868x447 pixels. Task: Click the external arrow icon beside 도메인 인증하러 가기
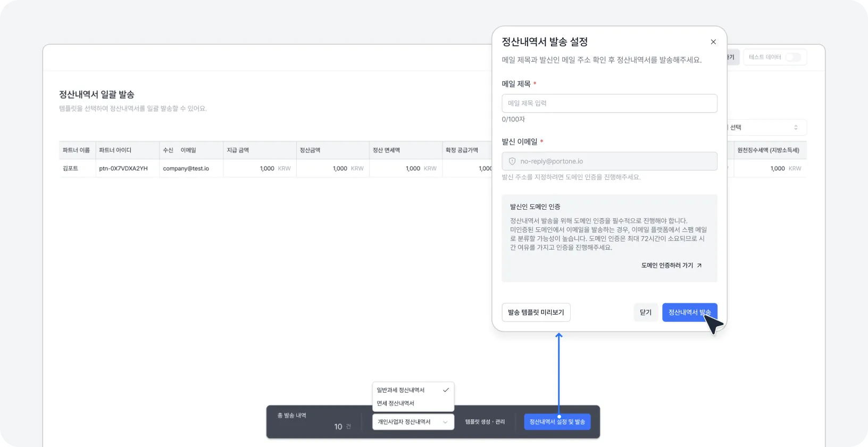click(x=699, y=266)
